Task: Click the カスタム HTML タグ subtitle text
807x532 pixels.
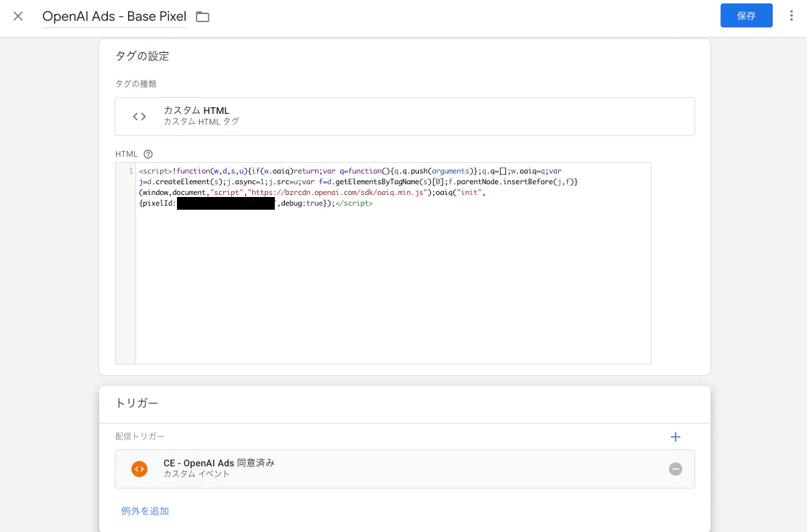Action: pyautogui.click(x=201, y=122)
